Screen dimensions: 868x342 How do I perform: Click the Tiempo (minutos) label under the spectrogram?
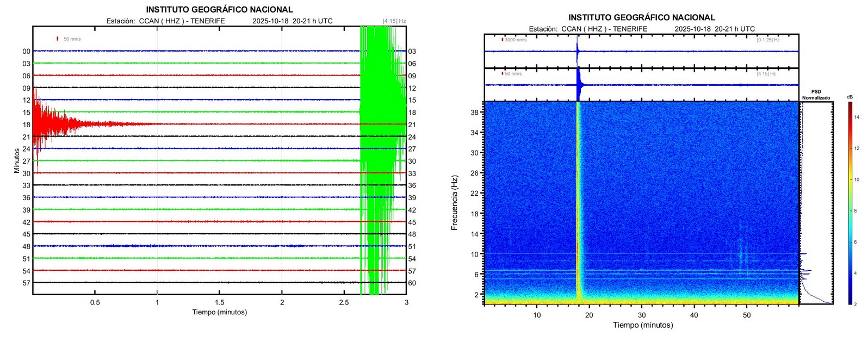(x=643, y=325)
